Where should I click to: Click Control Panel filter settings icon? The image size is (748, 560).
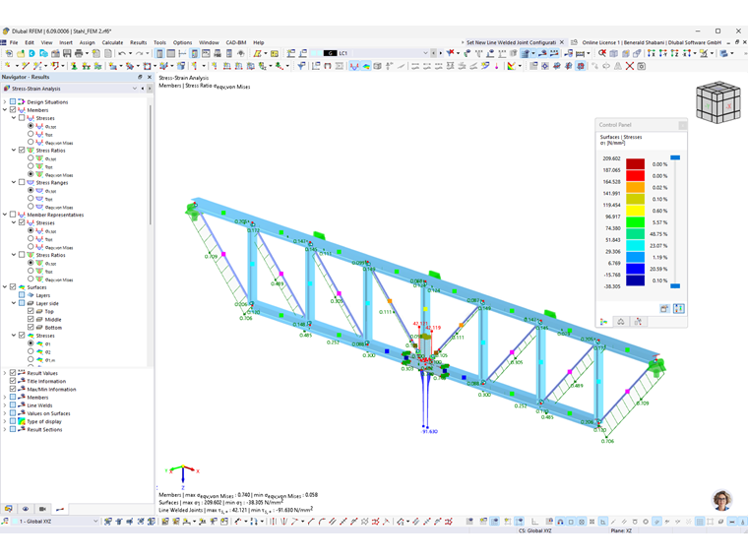pos(678,309)
